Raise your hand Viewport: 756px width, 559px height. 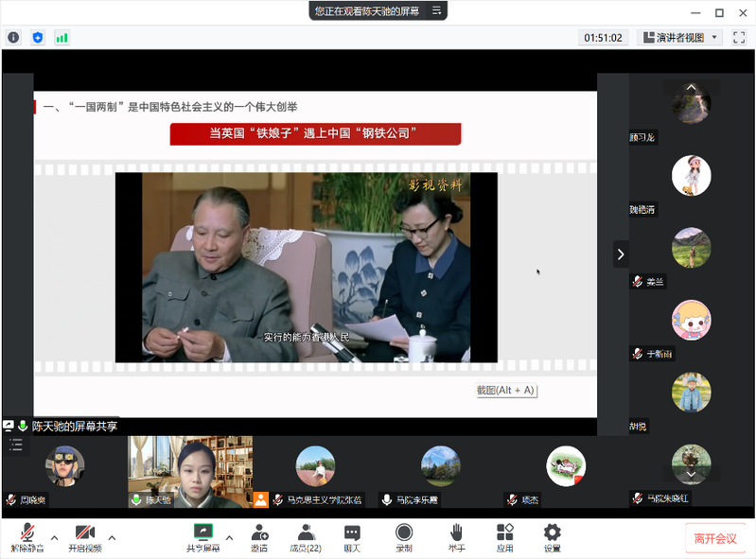[456, 537]
